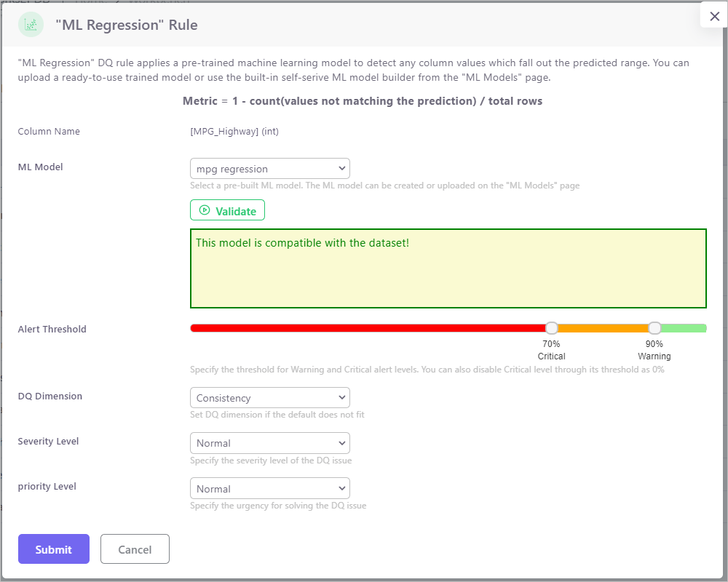This screenshot has width=728, height=582.
Task: Close the ML Regression Rule dialog
Action: [714, 16]
